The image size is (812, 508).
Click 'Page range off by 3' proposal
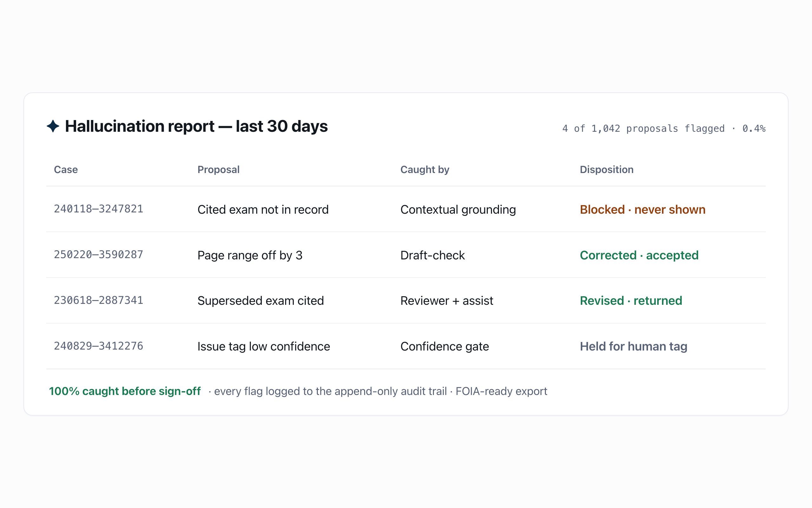point(250,255)
